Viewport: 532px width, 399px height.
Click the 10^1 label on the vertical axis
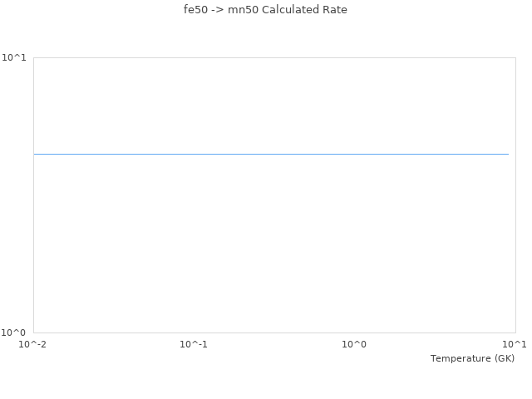(x=14, y=57)
